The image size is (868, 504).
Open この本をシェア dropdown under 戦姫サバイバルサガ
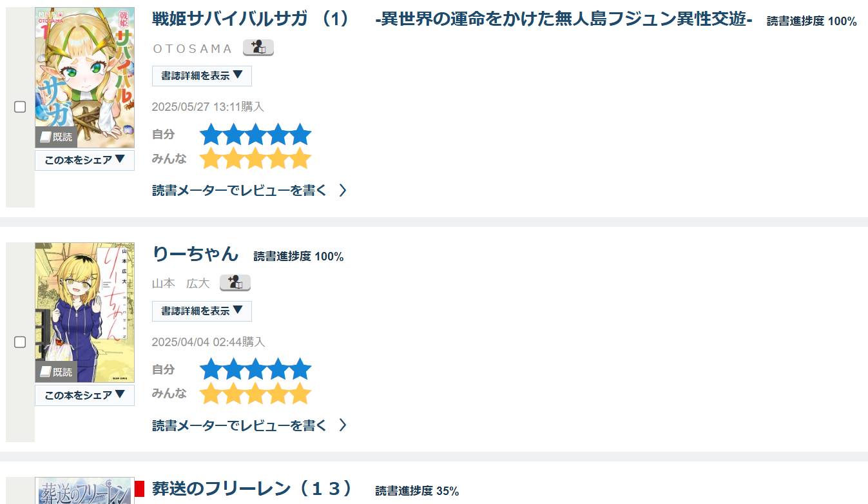84,160
